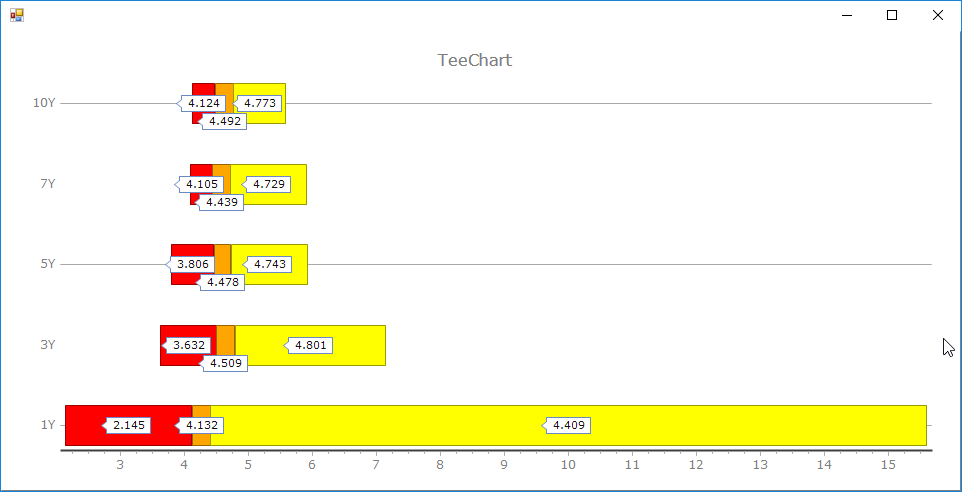The height and width of the screenshot is (492, 962).
Task: Select the 7Y axis label
Action: [x=48, y=183]
